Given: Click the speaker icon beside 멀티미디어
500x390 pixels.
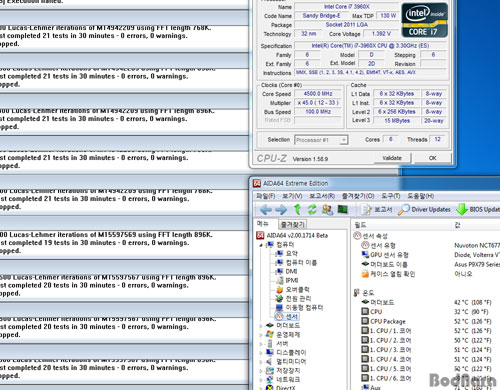Looking at the screenshot, I should (270, 361).
